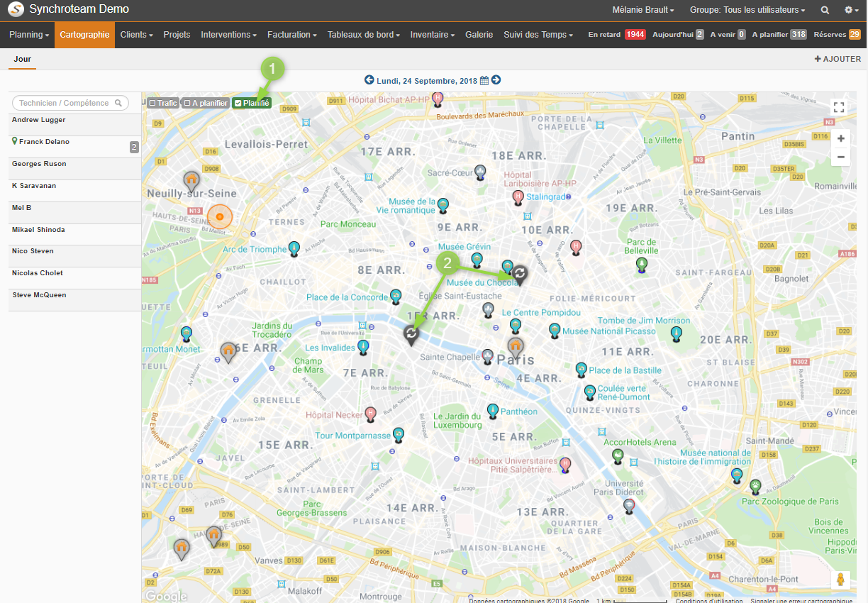This screenshot has height=603, width=868.
Task: Click the Place de la Bastille pin
Action: tap(582, 370)
